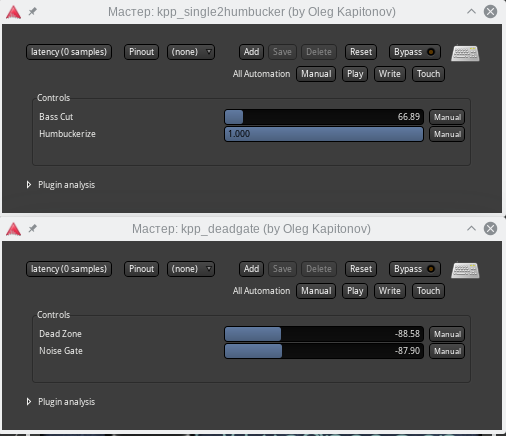Click the Dead Zone slider bar

point(324,334)
